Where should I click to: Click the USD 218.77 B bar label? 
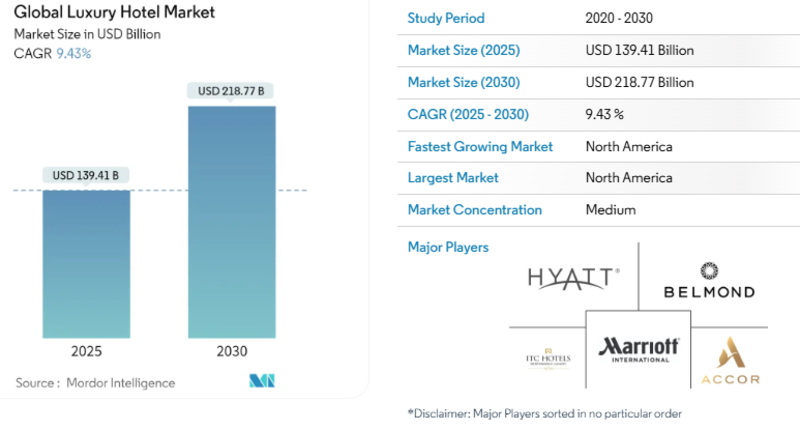point(232,91)
